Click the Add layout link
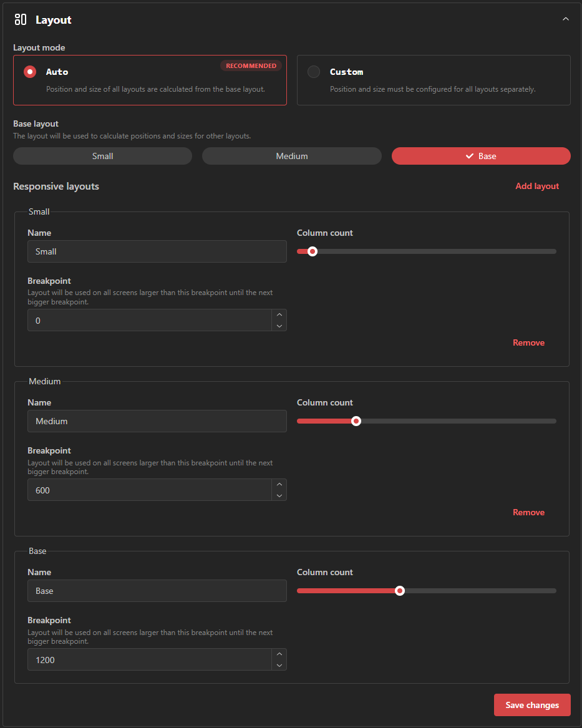The image size is (582, 728). tap(536, 186)
